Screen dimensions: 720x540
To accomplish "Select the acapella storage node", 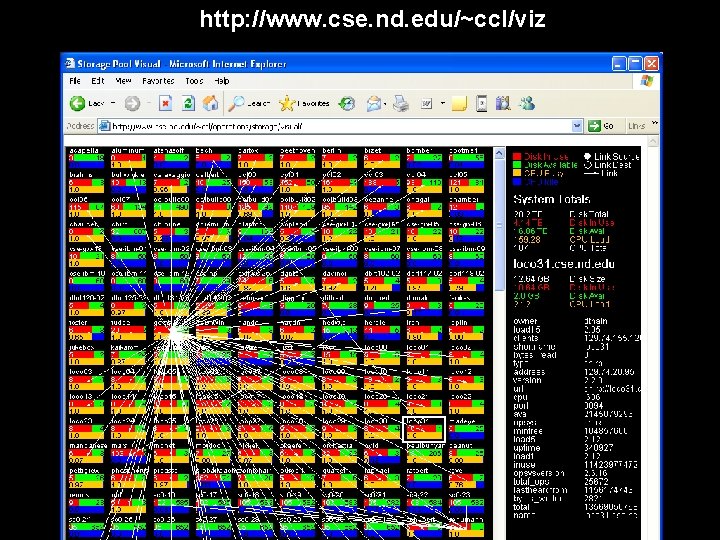I will point(86,158).
